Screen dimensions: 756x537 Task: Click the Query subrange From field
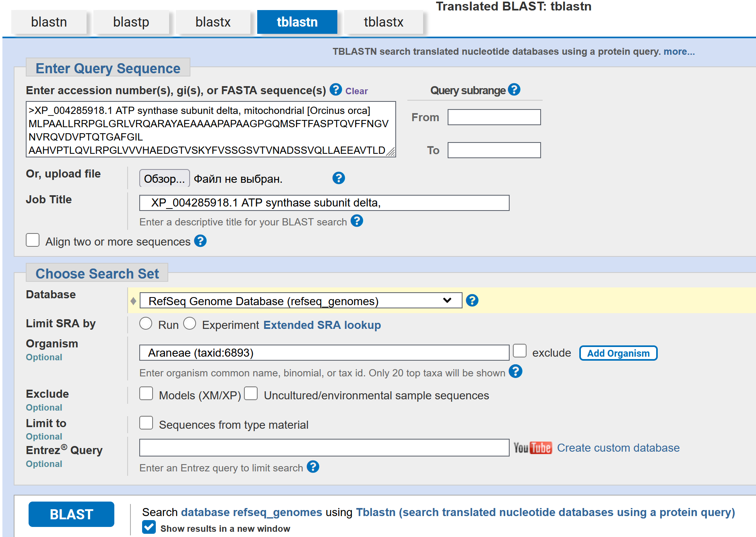tap(494, 118)
